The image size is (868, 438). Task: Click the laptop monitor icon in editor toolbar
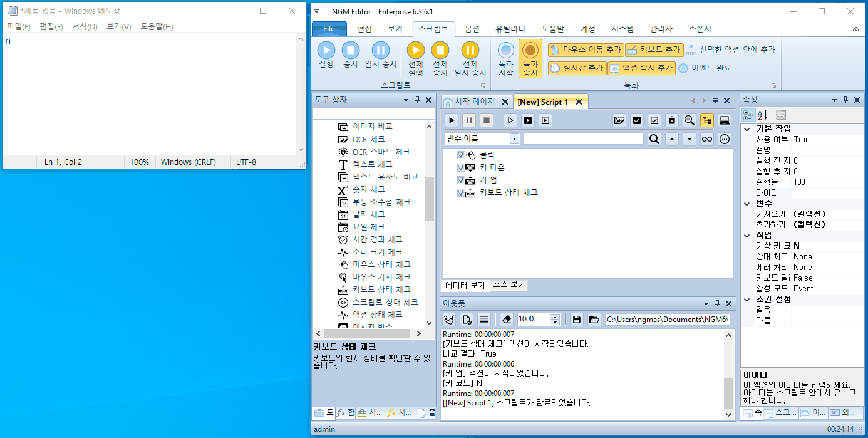(724, 120)
